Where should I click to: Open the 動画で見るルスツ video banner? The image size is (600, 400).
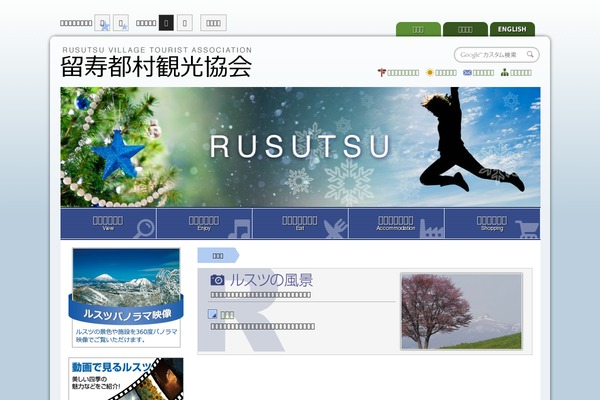click(126, 379)
